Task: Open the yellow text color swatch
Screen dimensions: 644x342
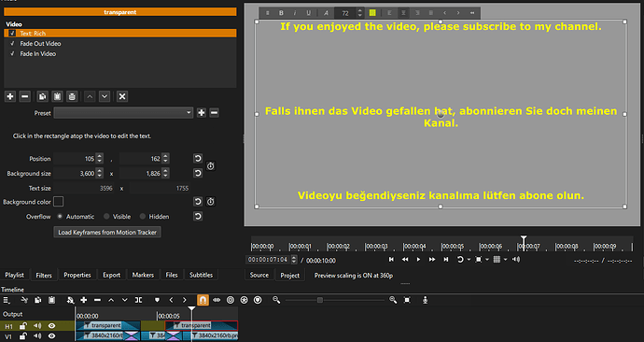Action: click(372, 13)
